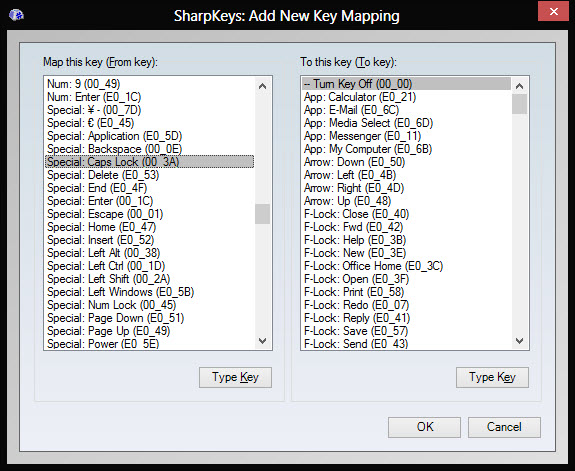Click down arrow of From key list scrollbar
Screen dimensions: 575x471
click(262, 341)
